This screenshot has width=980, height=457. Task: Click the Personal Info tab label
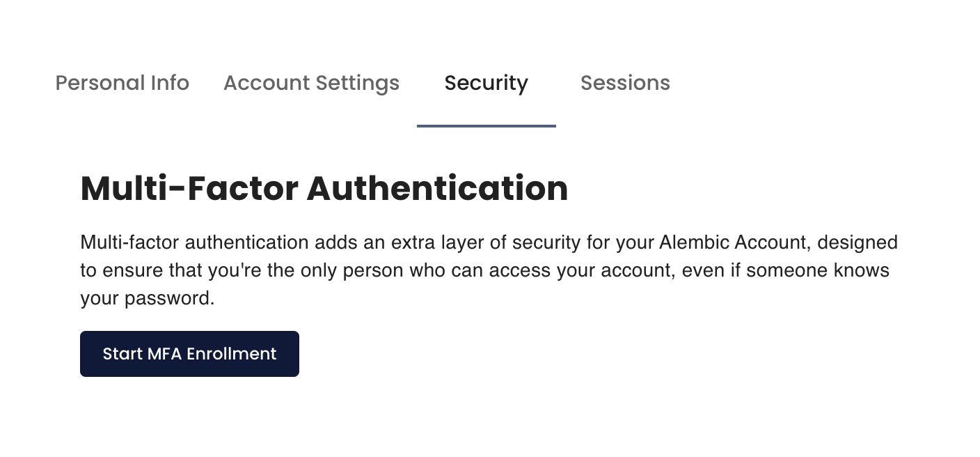(122, 83)
